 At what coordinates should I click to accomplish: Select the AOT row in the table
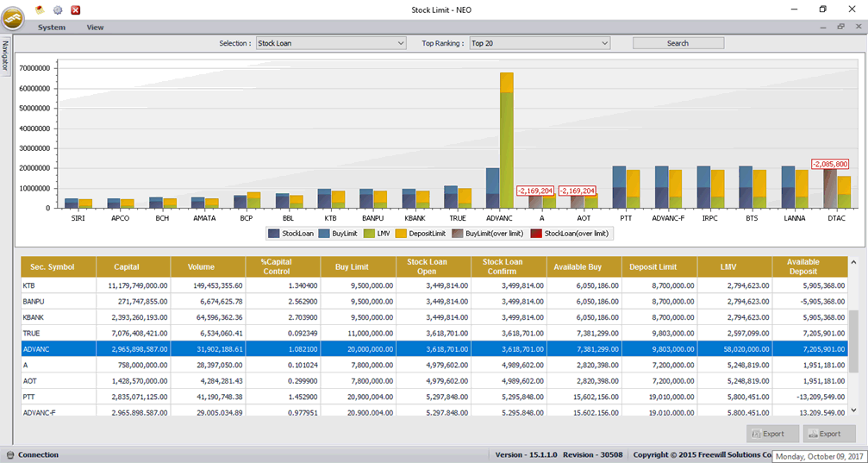pyautogui.click(x=434, y=381)
